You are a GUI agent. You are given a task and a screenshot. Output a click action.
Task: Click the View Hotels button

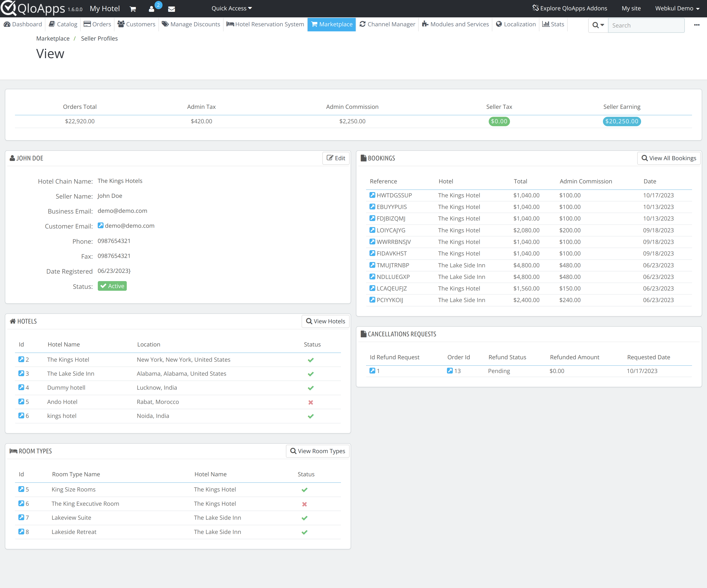tap(325, 321)
